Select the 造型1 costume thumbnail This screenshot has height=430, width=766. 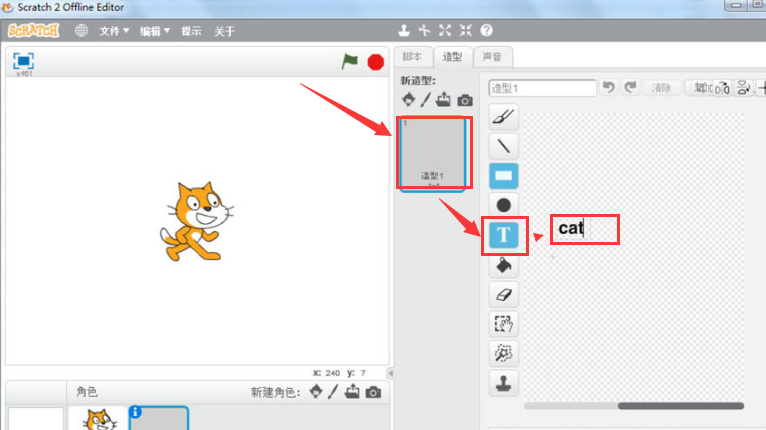click(433, 154)
